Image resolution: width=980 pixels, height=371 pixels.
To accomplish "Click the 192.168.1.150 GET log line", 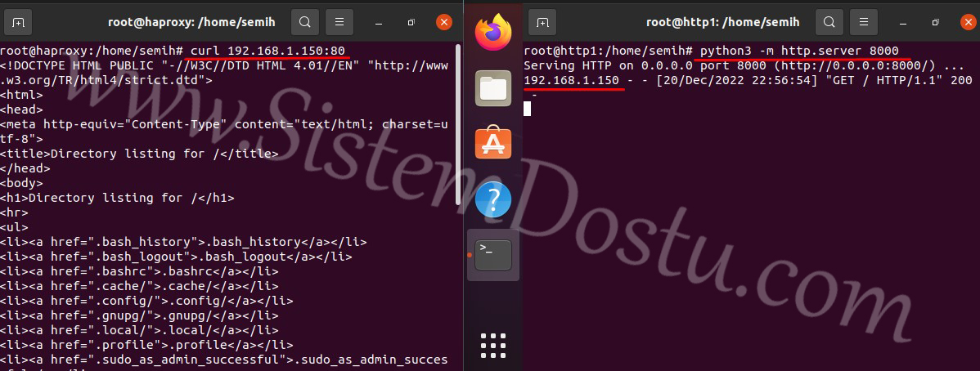I will (748, 80).
